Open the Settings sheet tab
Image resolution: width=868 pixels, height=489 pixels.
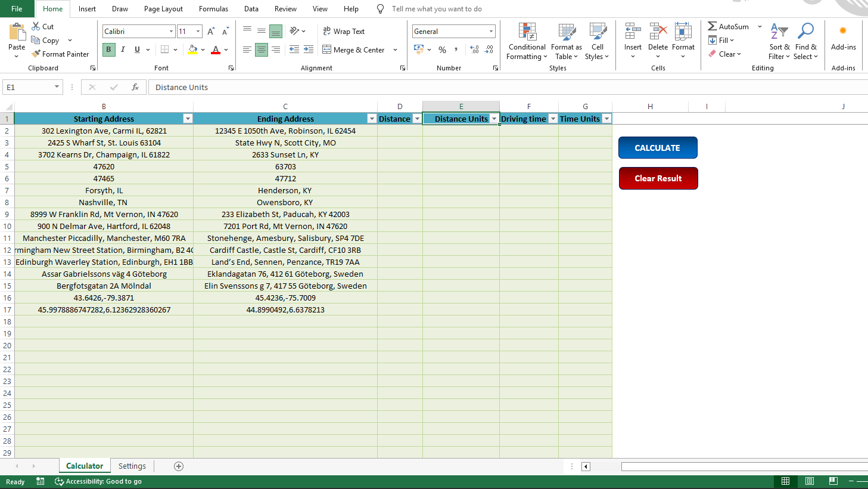132,466
